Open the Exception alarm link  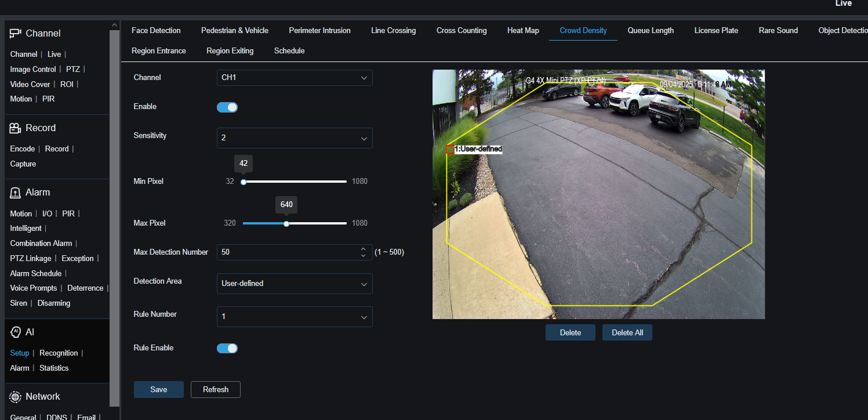[78, 259]
